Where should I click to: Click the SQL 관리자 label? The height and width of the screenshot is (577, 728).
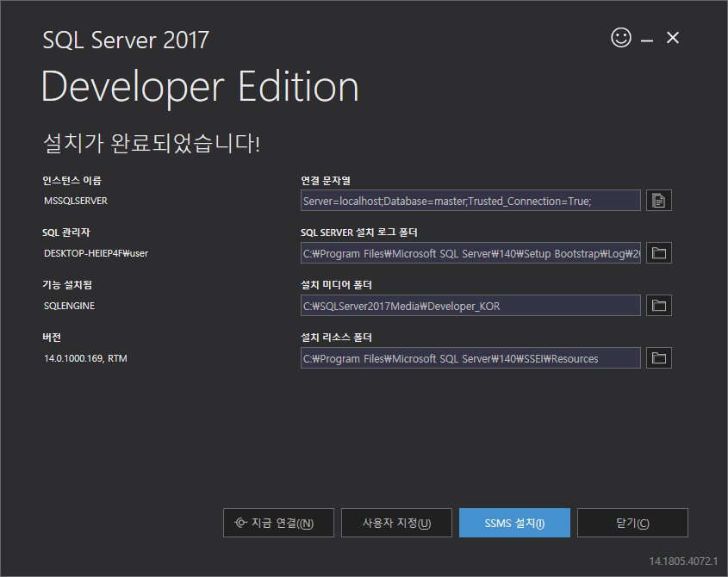tap(66, 233)
